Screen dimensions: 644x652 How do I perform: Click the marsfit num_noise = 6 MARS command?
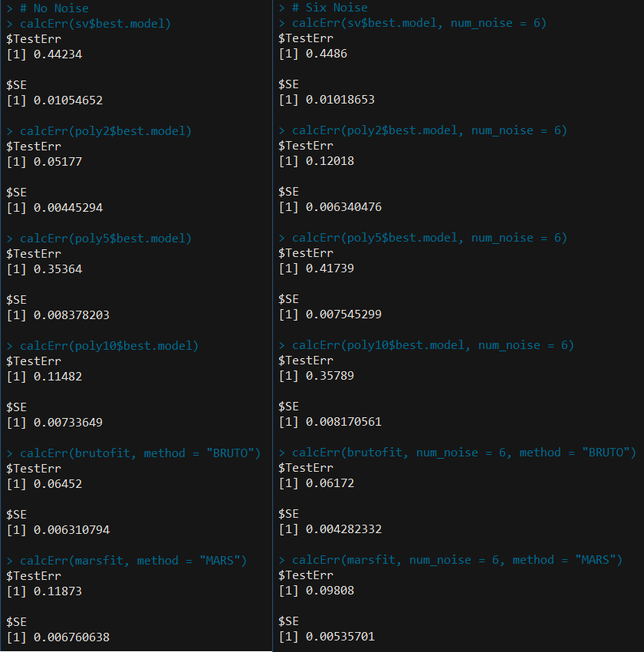click(457, 560)
